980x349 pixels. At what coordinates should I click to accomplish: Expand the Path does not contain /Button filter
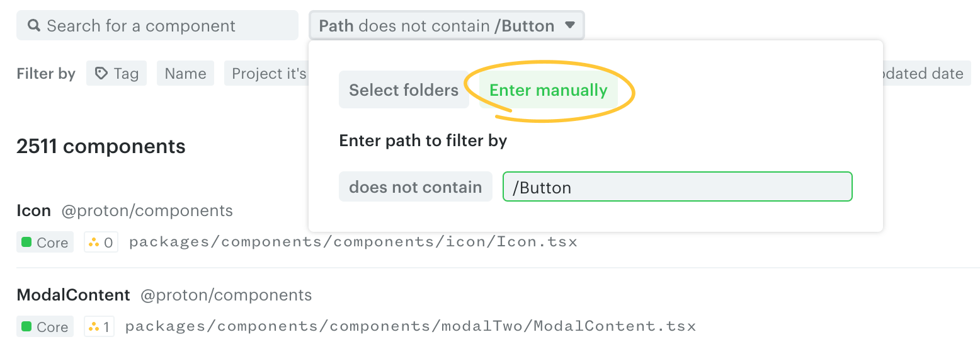(436, 26)
